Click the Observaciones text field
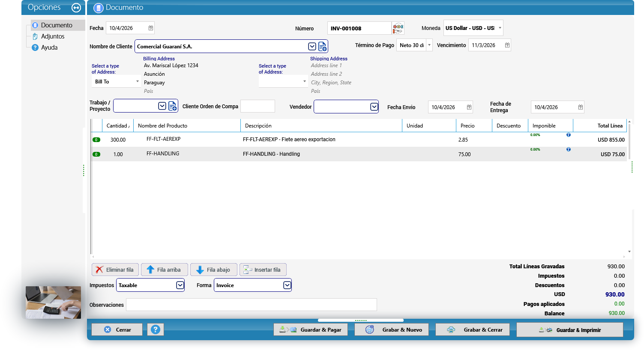 tap(252, 305)
